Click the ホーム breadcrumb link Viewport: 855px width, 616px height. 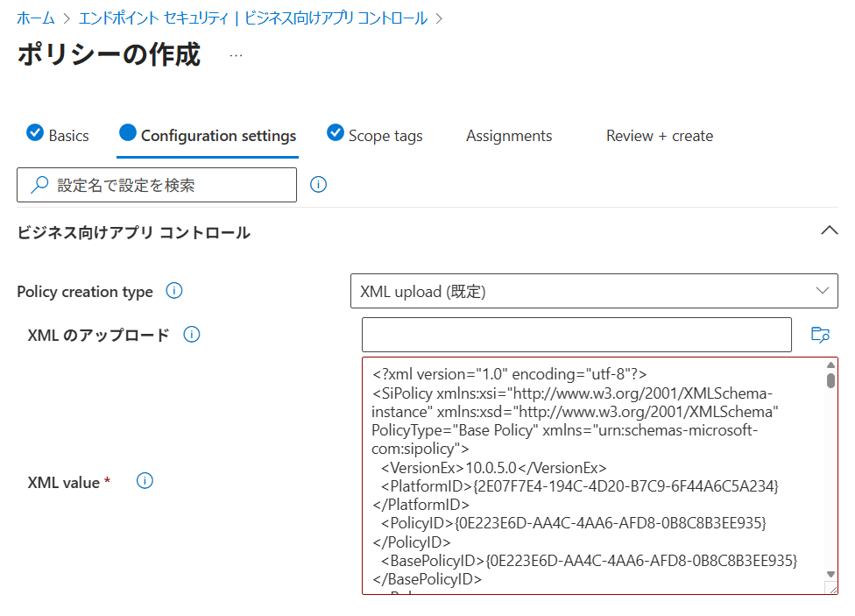pos(35,18)
